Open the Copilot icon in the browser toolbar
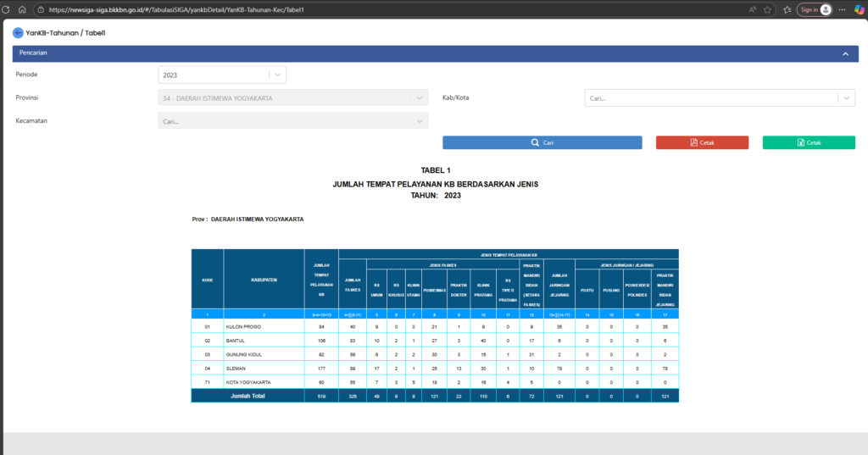This screenshot has height=455, width=868. [859, 9]
